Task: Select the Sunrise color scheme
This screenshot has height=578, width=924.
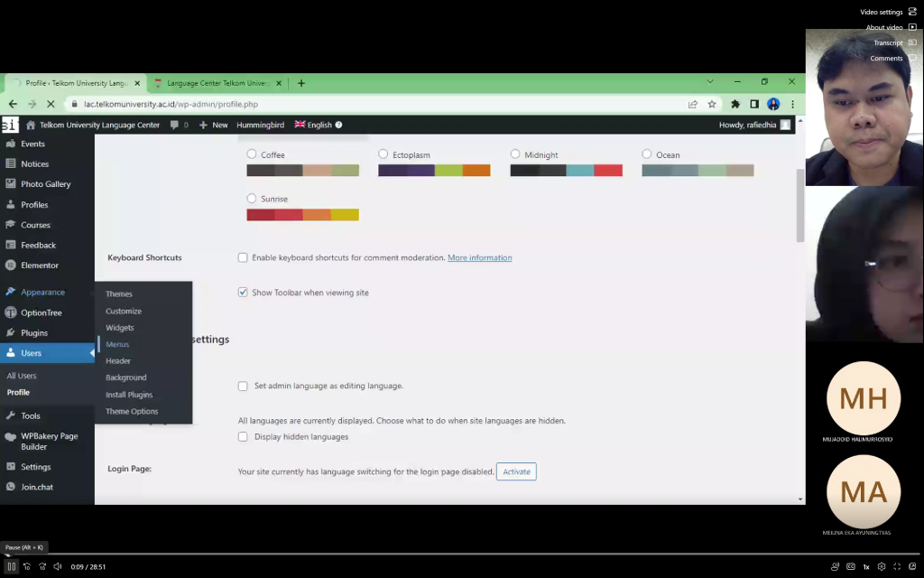Action: (x=252, y=198)
